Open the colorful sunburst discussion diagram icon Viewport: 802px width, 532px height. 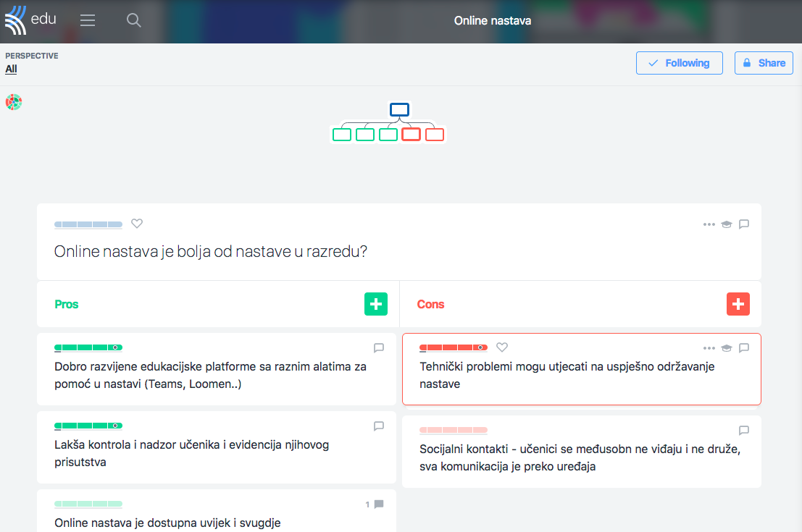click(x=14, y=102)
